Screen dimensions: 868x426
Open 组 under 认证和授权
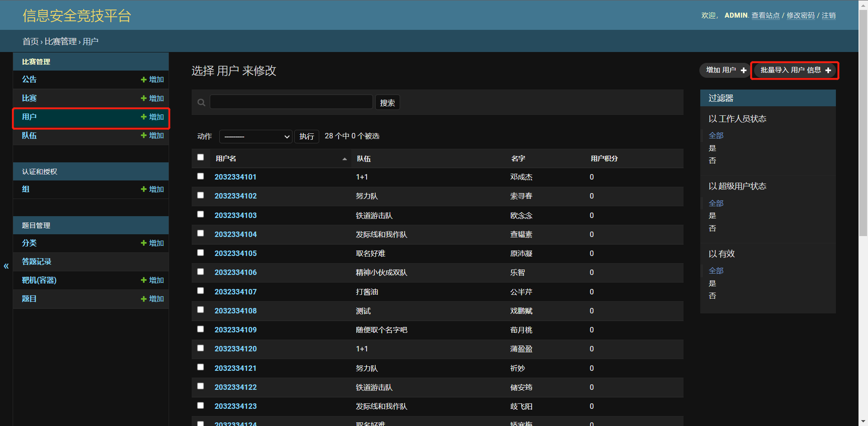[x=26, y=189]
